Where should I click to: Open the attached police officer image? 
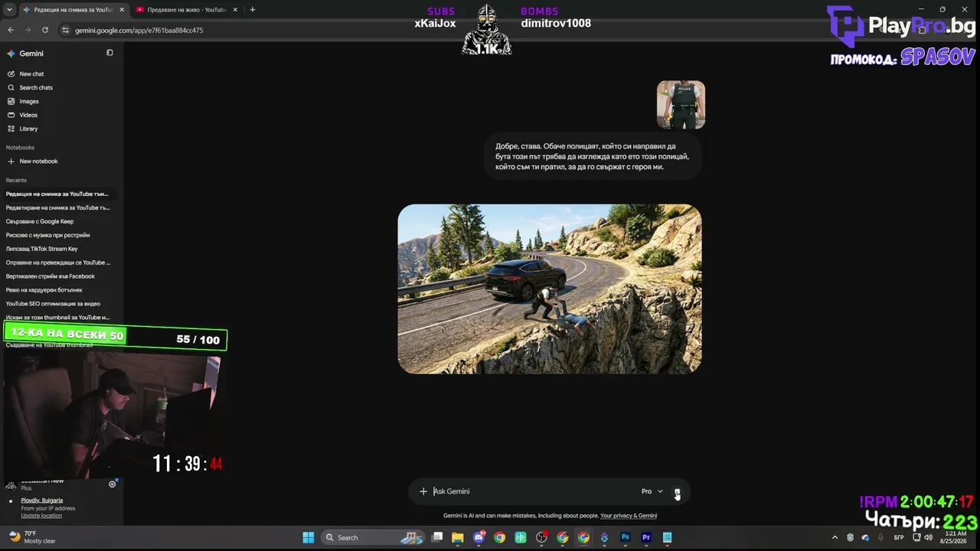pos(681,105)
